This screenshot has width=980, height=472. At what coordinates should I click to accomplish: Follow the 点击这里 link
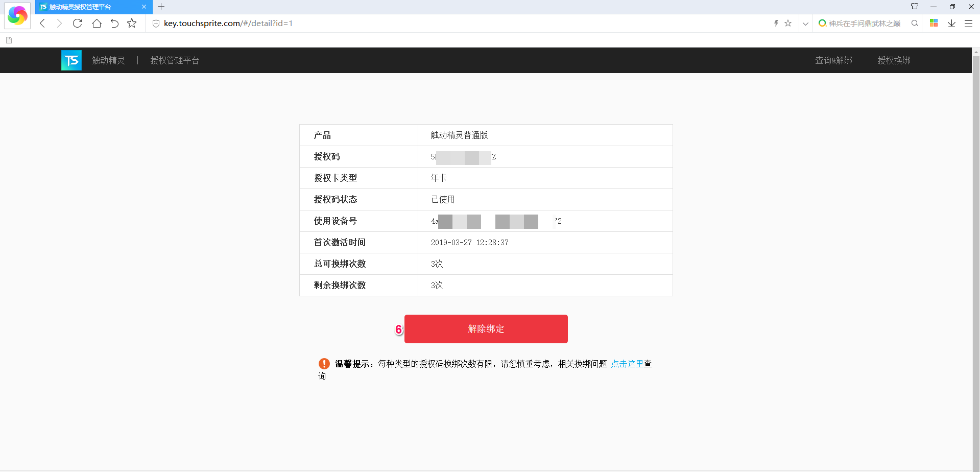(627, 364)
